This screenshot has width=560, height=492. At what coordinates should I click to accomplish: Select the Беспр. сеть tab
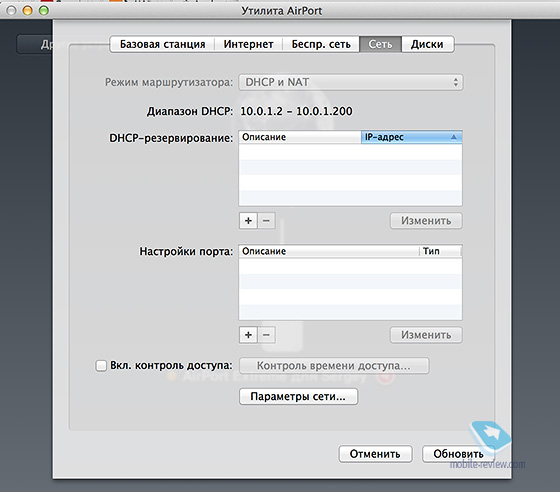321,44
